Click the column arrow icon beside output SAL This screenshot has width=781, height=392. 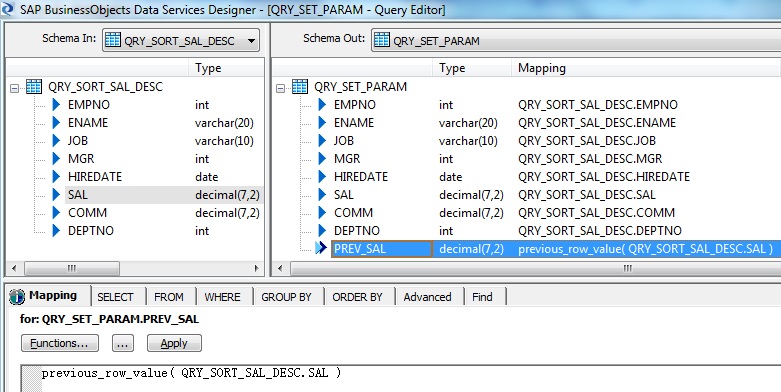[322, 194]
